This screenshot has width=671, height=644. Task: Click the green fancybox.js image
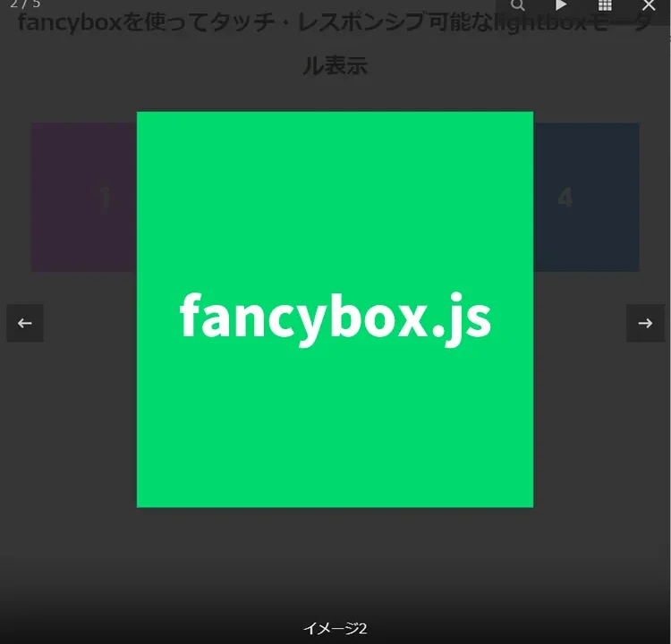click(335, 309)
